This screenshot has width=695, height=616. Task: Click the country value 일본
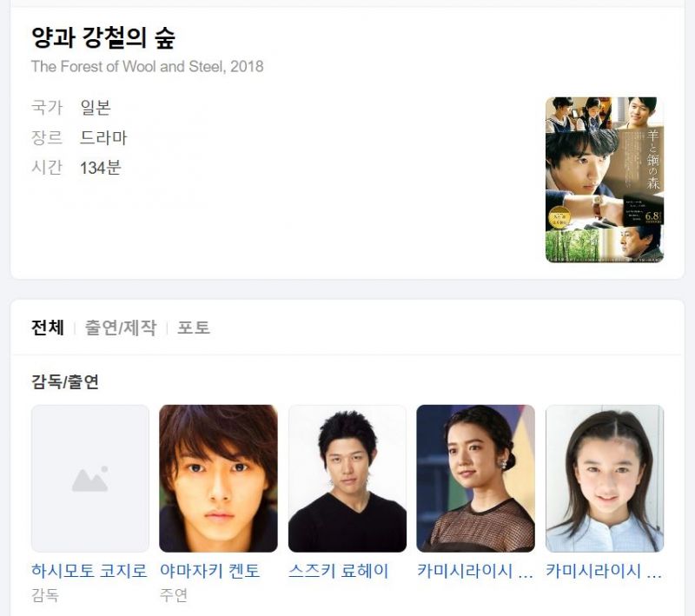pos(96,107)
